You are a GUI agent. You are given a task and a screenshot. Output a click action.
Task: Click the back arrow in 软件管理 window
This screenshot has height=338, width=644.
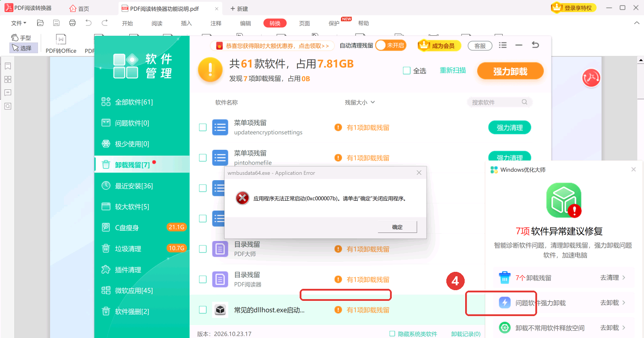click(535, 45)
